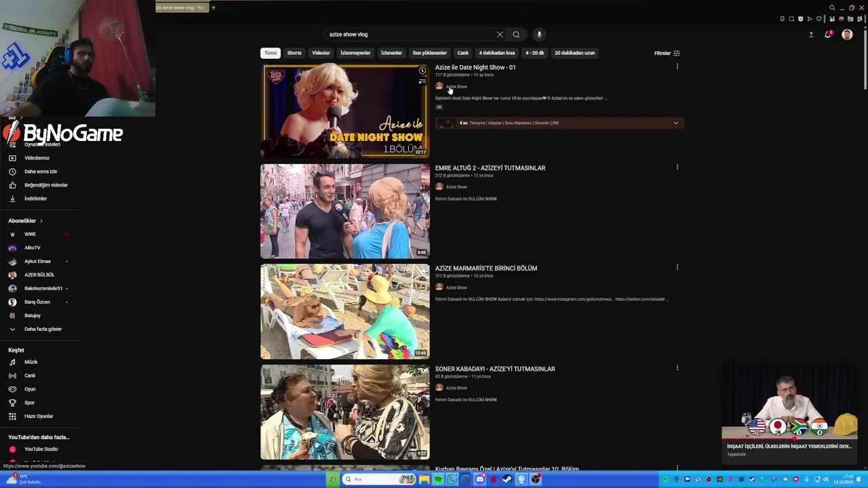Viewport: 868px width, 488px height.
Task: Clear the search box with the X icon
Action: pos(500,35)
